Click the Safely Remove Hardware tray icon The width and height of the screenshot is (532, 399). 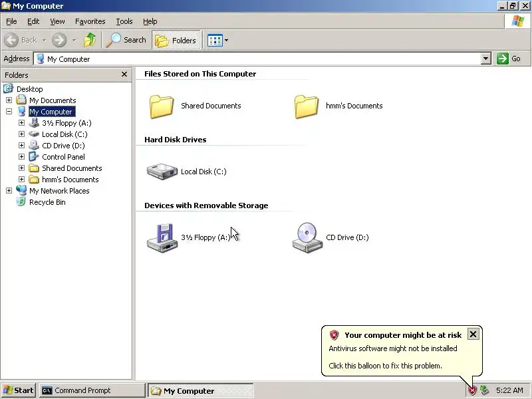pos(484,390)
